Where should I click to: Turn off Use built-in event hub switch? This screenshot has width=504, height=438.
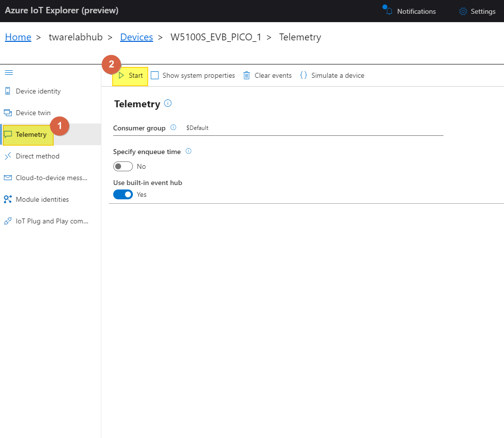pos(123,194)
